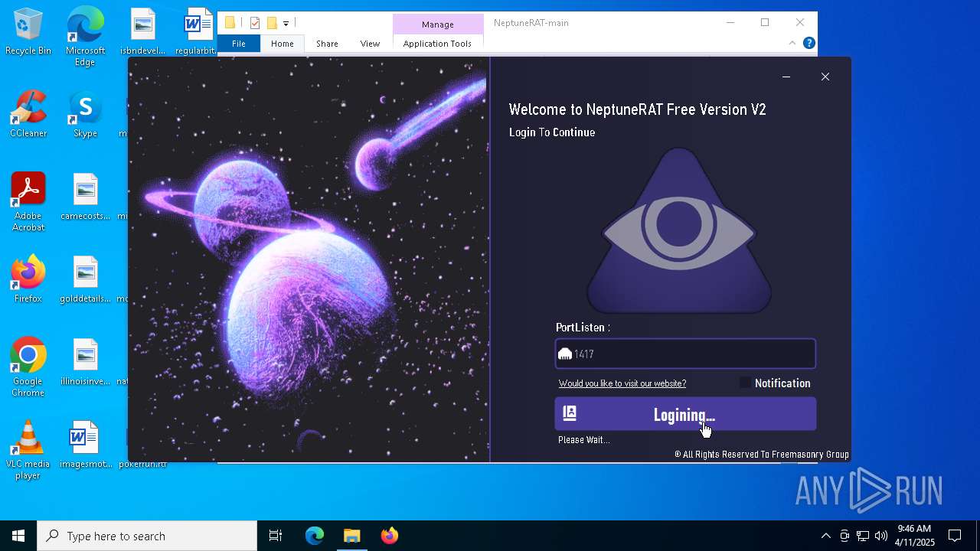Open Task View on the taskbar
980x551 pixels.
pyautogui.click(x=276, y=536)
